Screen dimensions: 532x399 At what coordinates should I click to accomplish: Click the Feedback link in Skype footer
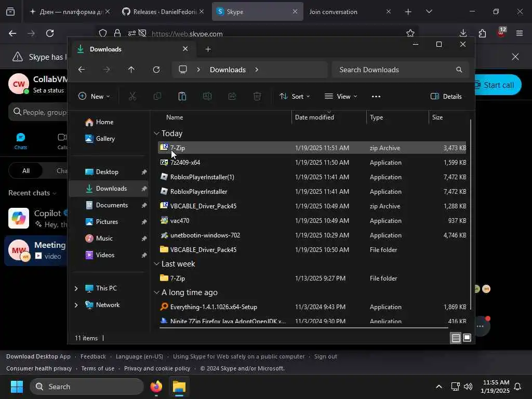[93, 356]
